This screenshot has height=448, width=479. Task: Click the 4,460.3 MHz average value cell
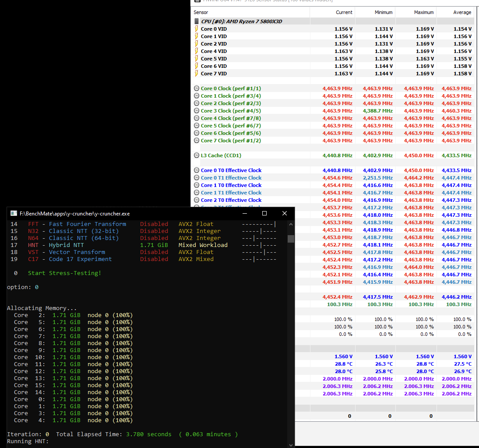click(x=456, y=111)
